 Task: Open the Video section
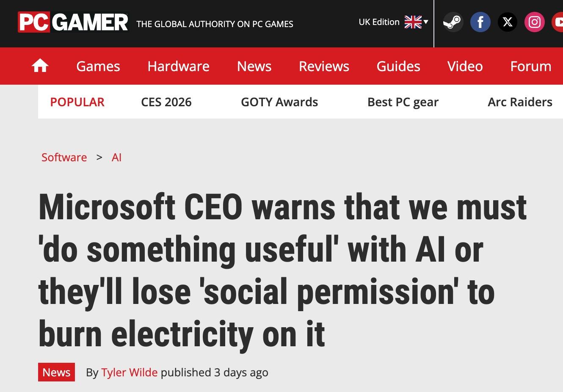coord(465,66)
